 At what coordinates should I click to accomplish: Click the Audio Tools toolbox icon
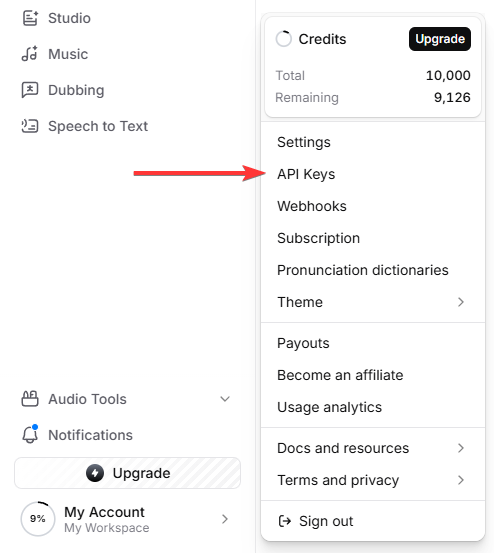pos(30,399)
